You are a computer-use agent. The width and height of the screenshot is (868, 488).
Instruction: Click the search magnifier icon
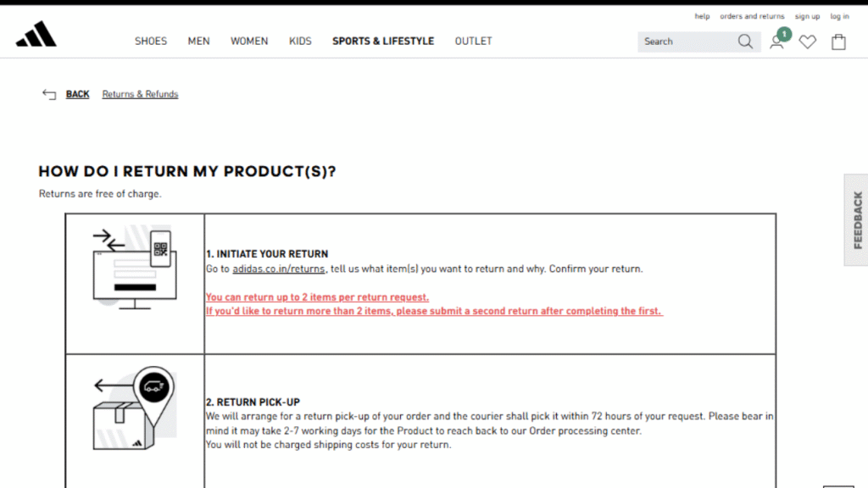[x=745, y=42]
